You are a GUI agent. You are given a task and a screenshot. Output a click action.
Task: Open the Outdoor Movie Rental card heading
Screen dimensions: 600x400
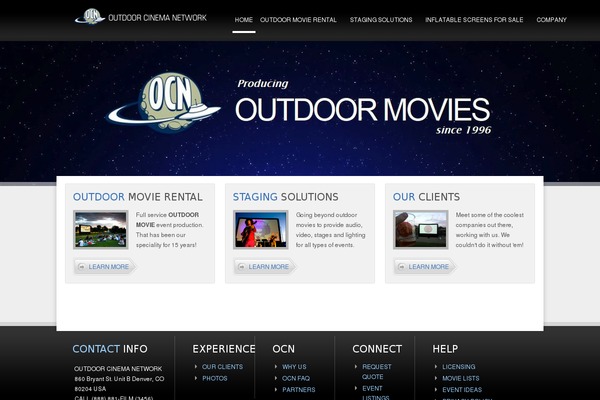click(138, 197)
